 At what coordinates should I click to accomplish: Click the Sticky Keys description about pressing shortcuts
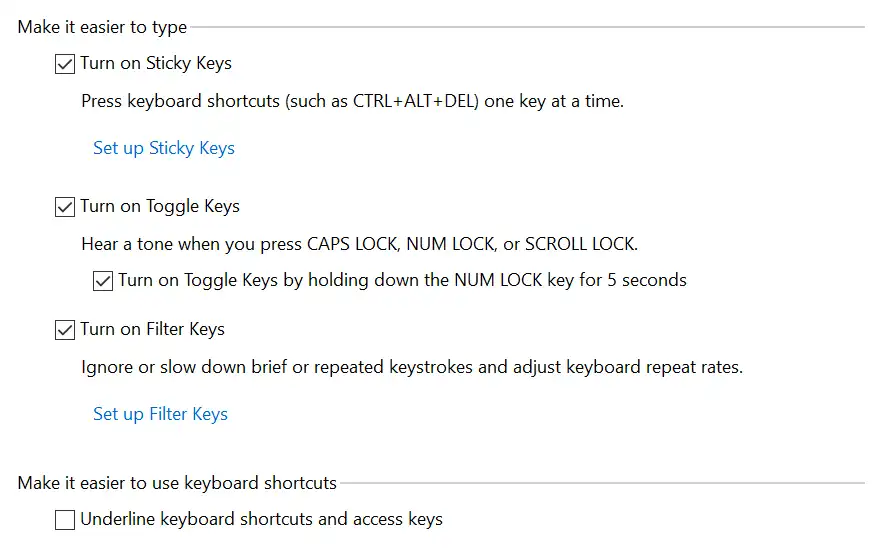pos(352,101)
